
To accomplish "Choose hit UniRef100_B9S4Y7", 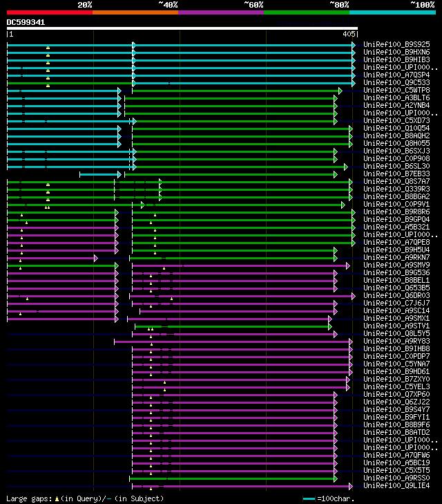I will coord(396,410).
